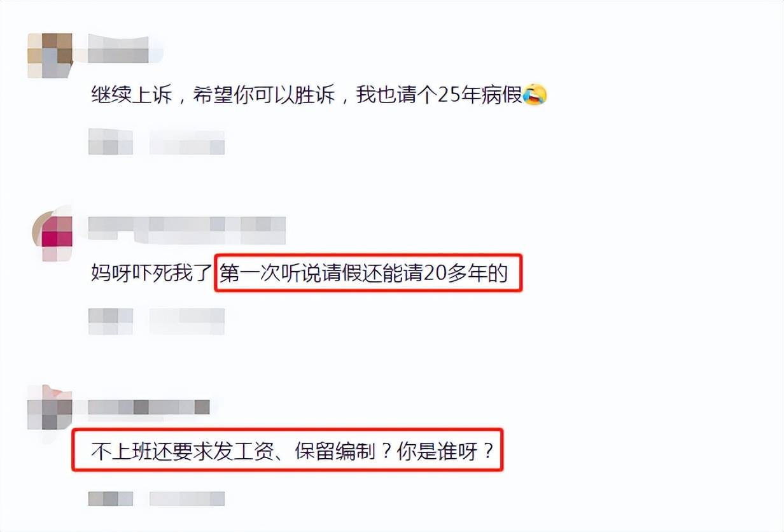784x532 pixels.
Task: Open the first commenter's blurred avatar
Action: [50, 55]
